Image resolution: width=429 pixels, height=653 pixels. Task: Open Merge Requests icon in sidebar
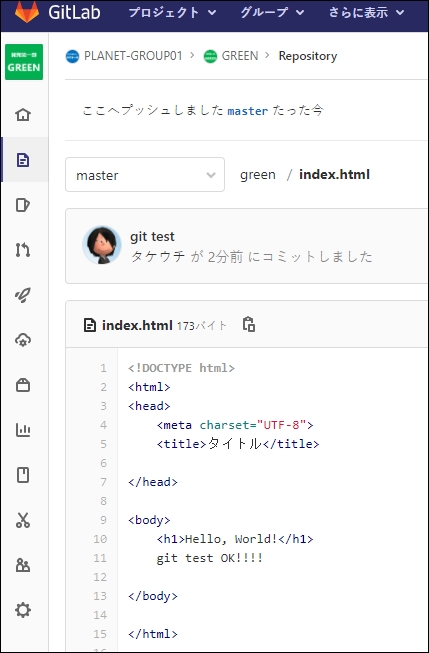click(23, 250)
